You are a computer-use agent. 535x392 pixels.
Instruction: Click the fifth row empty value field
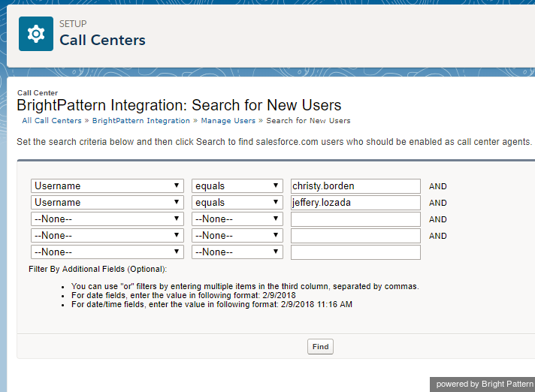click(x=355, y=252)
